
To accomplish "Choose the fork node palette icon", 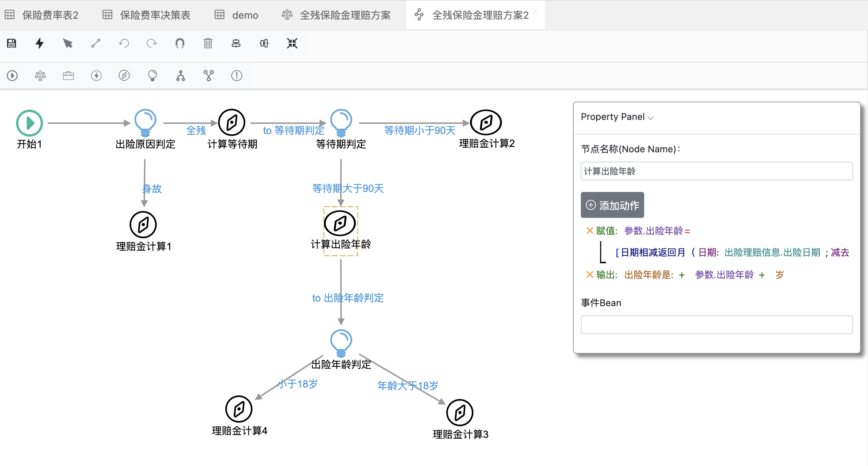I will click(x=181, y=76).
